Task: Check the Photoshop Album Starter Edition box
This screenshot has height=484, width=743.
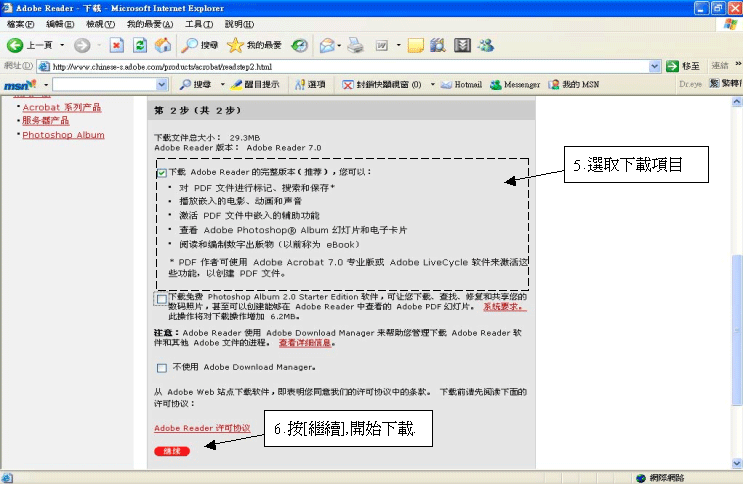Action: point(162,299)
